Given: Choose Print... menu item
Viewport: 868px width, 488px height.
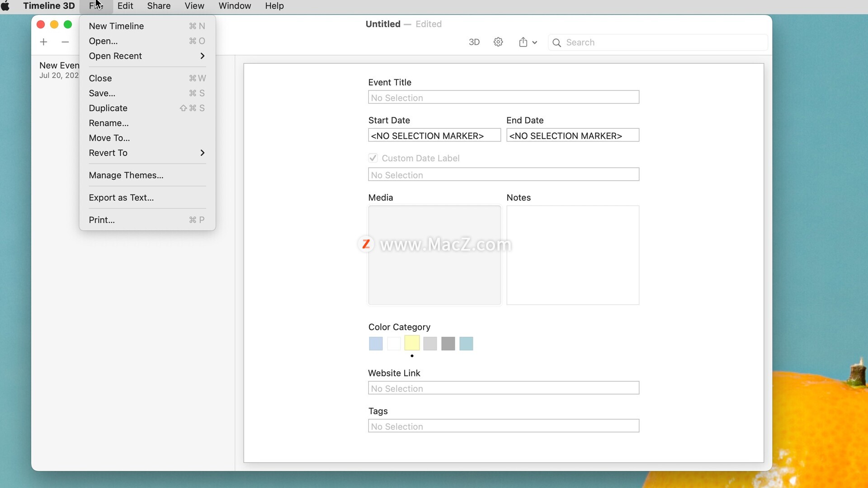Looking at the screenshot, I should [147, 220].
